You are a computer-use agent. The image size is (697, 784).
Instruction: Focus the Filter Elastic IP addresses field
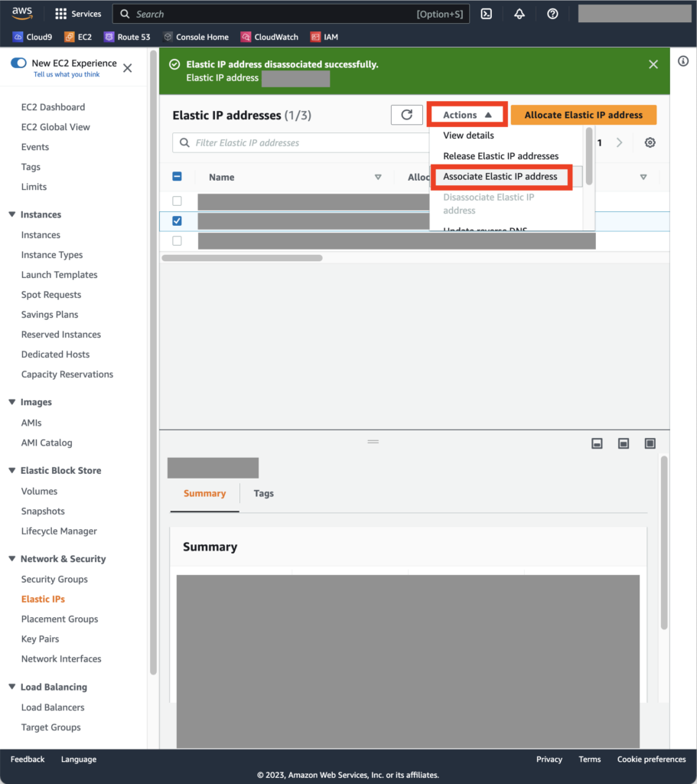[x=301, y=142]
